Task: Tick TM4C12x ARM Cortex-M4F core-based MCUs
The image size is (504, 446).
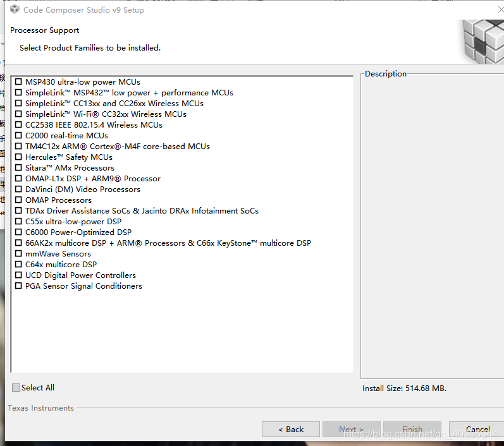Action: (18, 146)
